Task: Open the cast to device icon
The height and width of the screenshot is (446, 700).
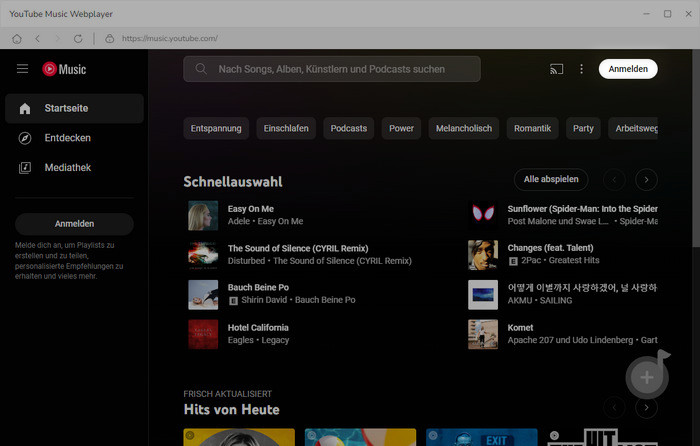Action: point(556,69)
